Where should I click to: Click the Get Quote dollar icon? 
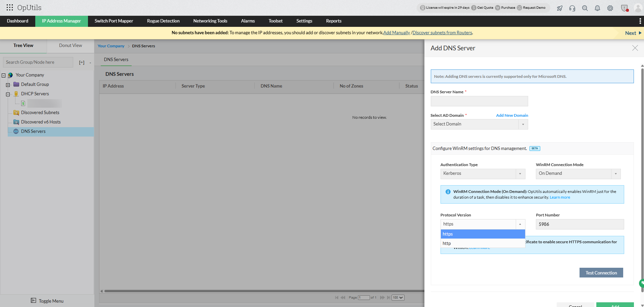(474, 8)
